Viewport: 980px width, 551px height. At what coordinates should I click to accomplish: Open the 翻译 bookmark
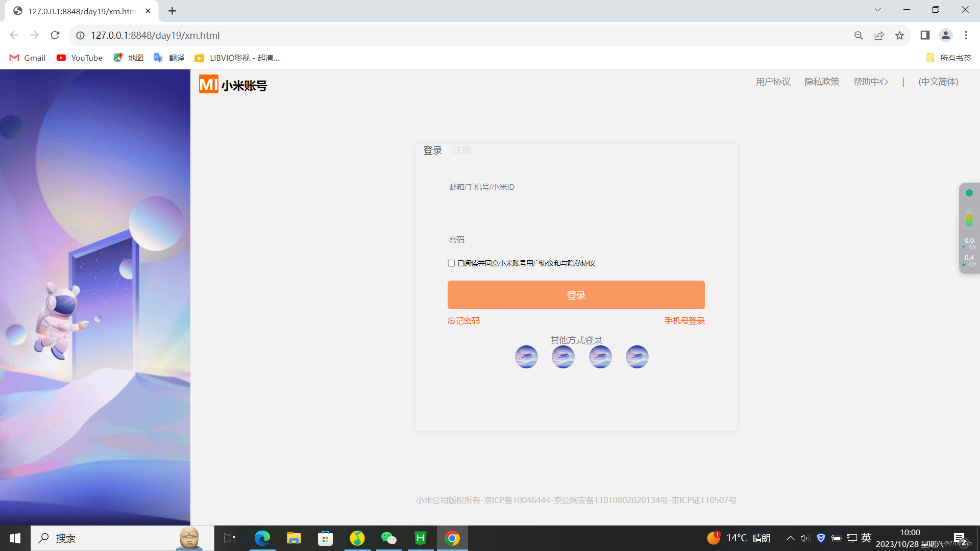[169, 58]
